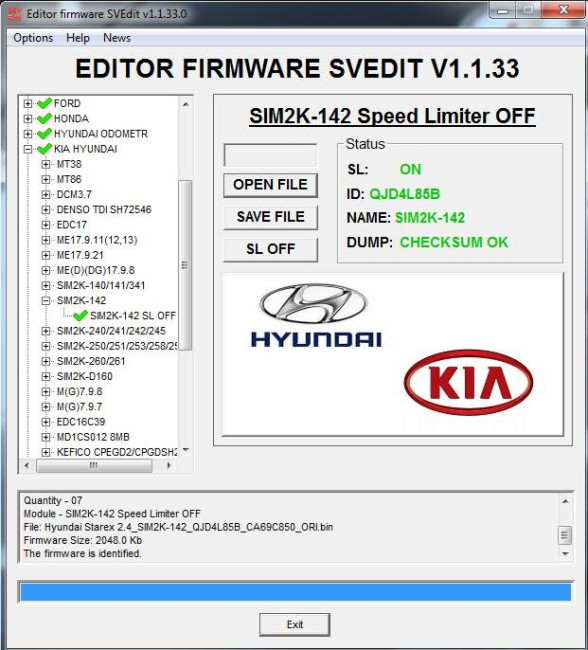
Task: Collapse the KIA HYUNDAI tree node
Action: point(28,149)
